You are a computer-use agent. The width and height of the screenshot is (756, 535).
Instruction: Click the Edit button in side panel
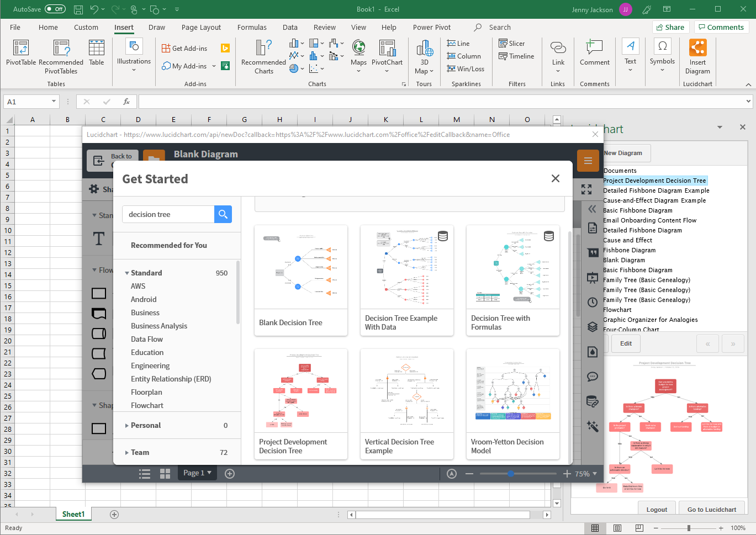(x=626, y=343)
